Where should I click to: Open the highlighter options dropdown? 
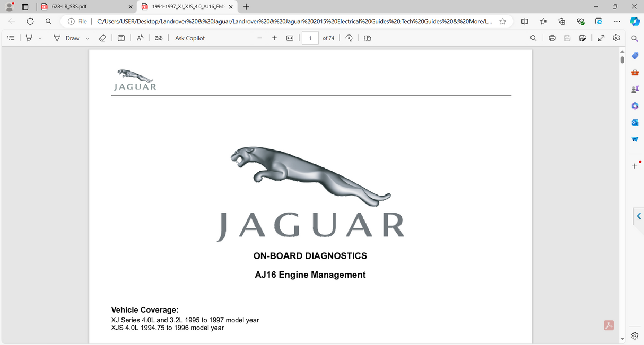pos(39,38)
